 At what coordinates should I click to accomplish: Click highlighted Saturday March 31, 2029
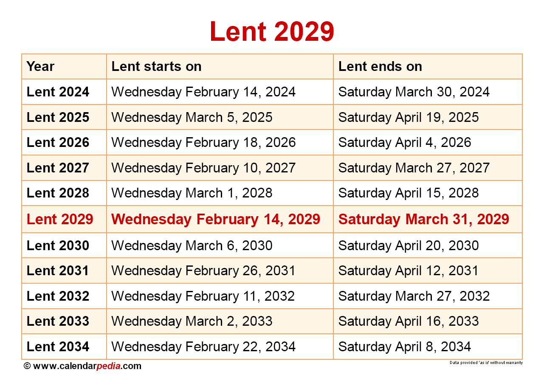(424, 219)
